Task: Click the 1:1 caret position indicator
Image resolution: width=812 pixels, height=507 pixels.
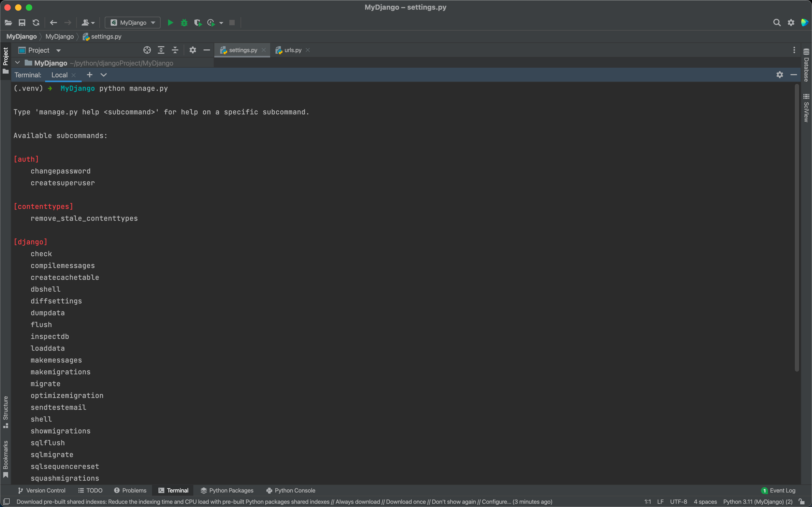Action: click(648, 502)
